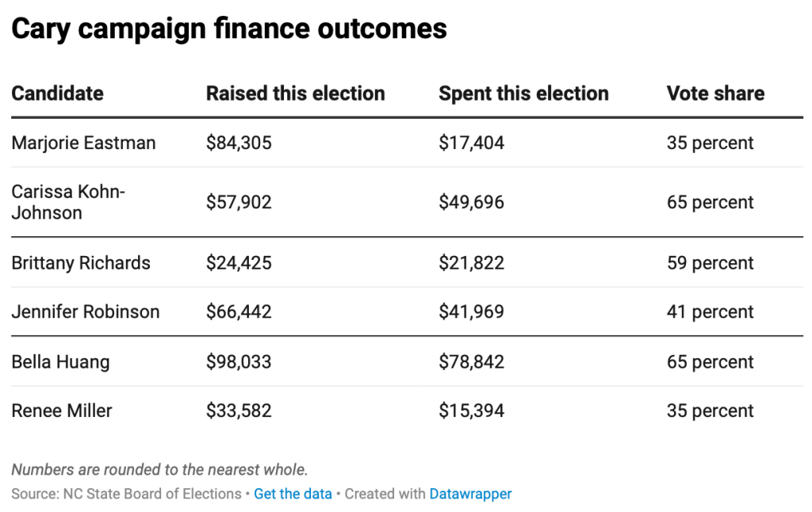Click Jennifer Robinson's 41 percent vote share
812x512 pixels.
710,312
